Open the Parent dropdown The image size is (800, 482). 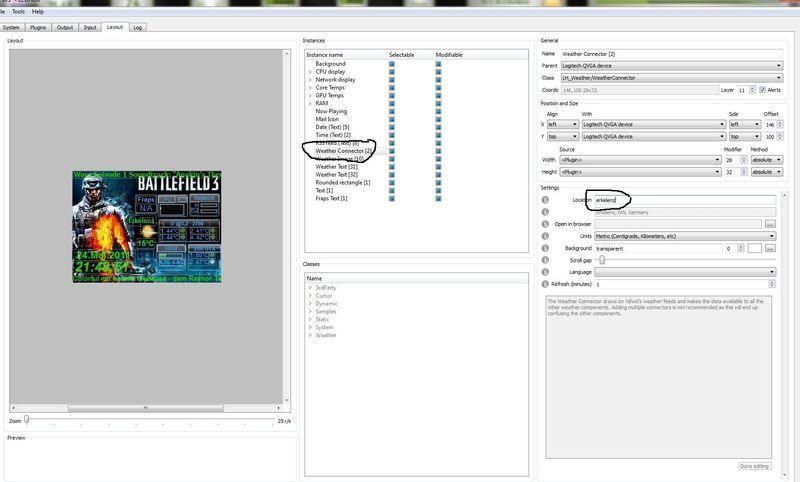coord(671,66)
